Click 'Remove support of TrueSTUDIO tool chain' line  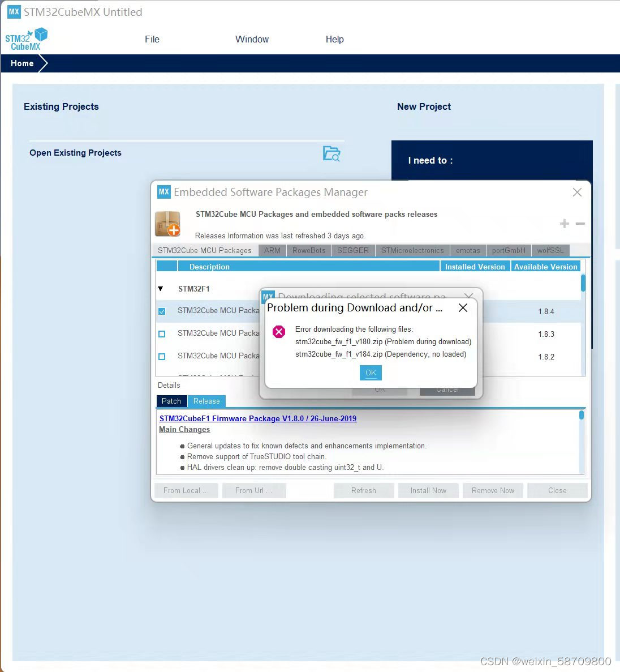[x=256, y=456]
